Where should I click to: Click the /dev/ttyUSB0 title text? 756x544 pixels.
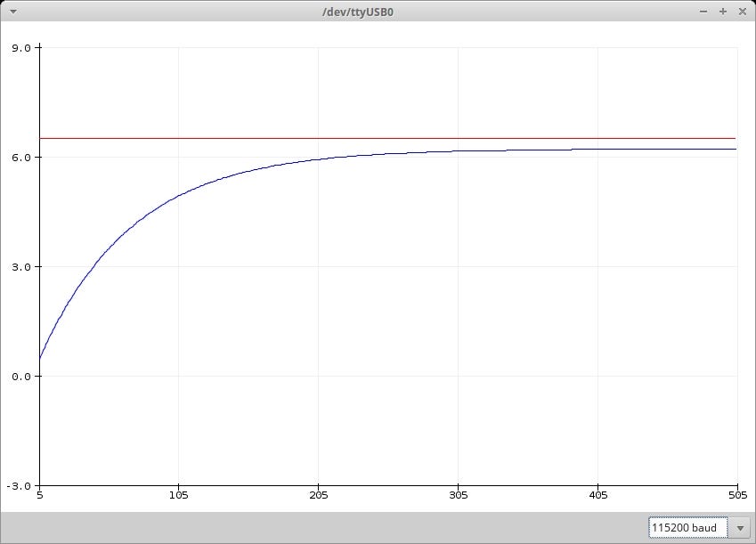click(360, 12)
